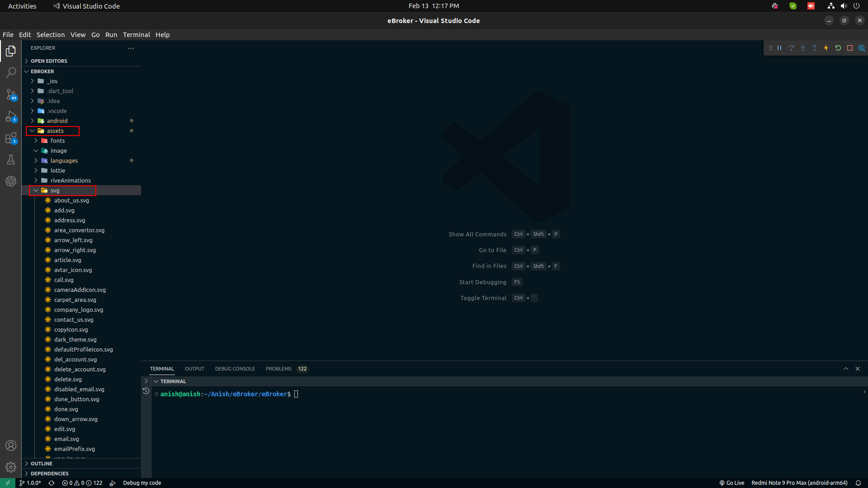Open the riveAnimations folder
This screenshot has height=488, width=868.
click(81, 180)
